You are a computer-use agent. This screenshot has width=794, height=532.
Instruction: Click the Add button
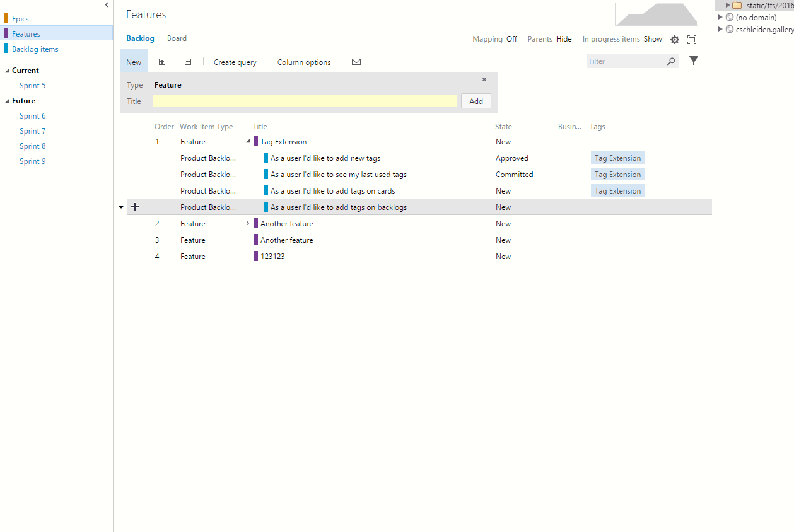[x=476, y=101]
